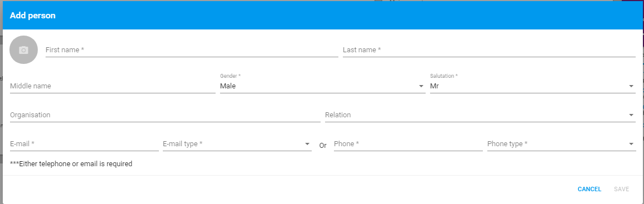Select the Salutation field showing Mr
This screenshot has width=644, height=204.
[x=533, y=86]
